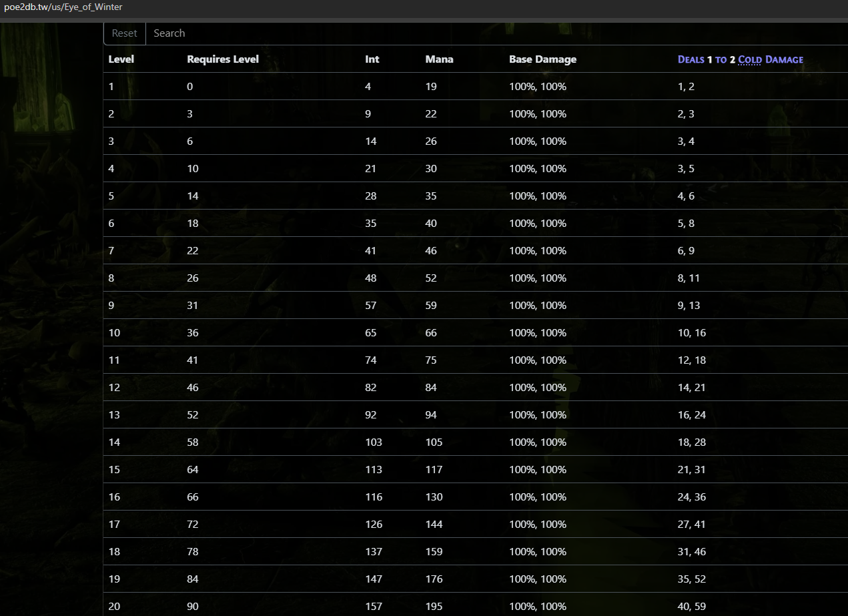Click Int value 41
848x616 pixels.
tap(371, 251)
